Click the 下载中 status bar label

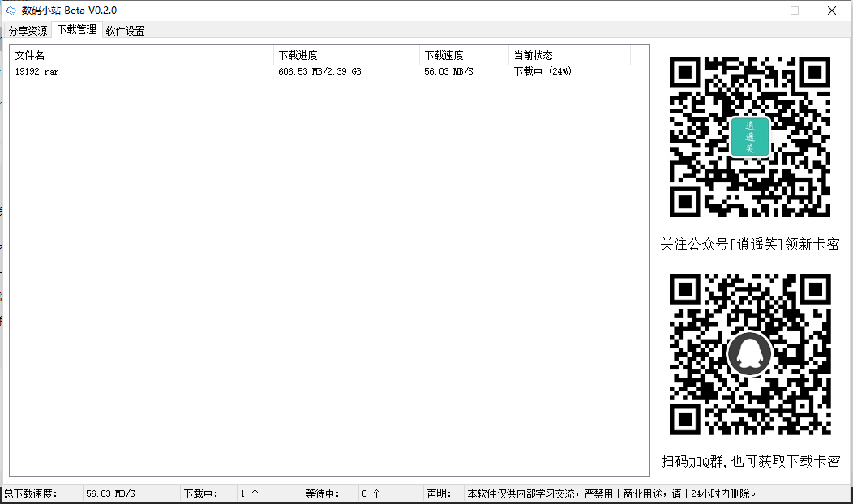click(201, 493)
